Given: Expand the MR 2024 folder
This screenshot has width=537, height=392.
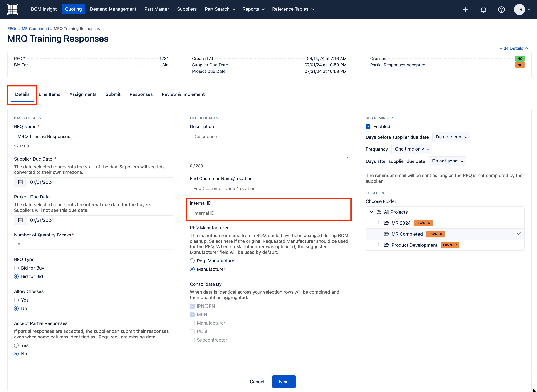Looking at the screenshot, I should [x=379, y=223].
